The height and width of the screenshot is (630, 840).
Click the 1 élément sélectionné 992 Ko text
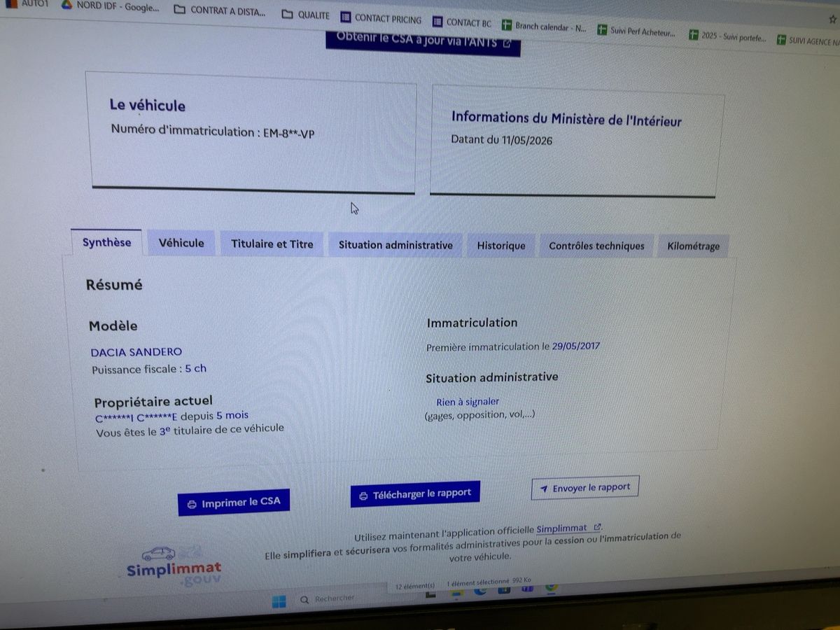point(489,581)
